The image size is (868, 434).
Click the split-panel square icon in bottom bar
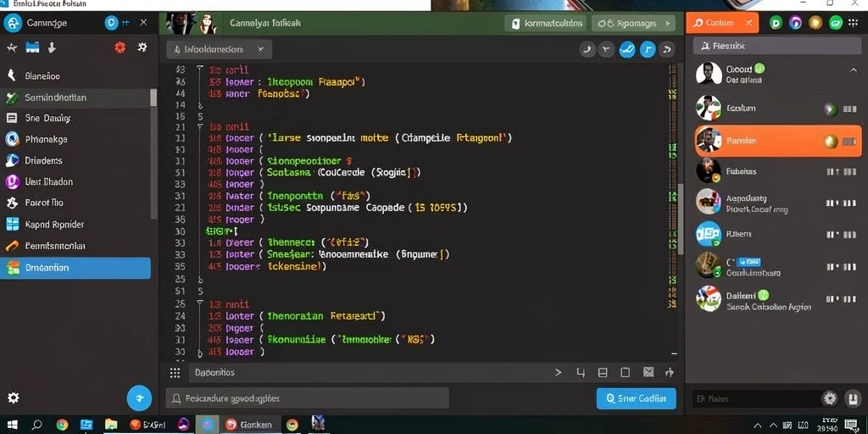coord(603,373)
